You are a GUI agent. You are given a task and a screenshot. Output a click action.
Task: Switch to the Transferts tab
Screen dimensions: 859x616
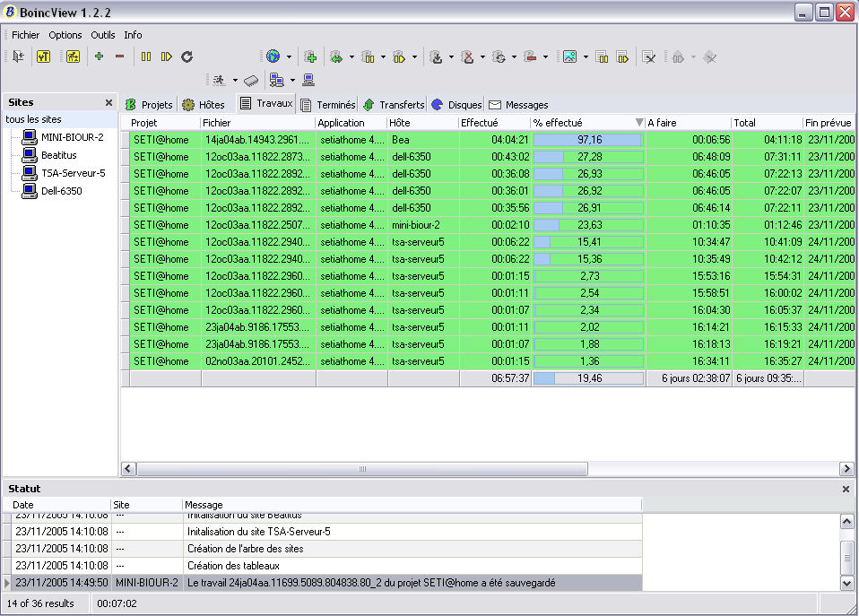(394, 105)
